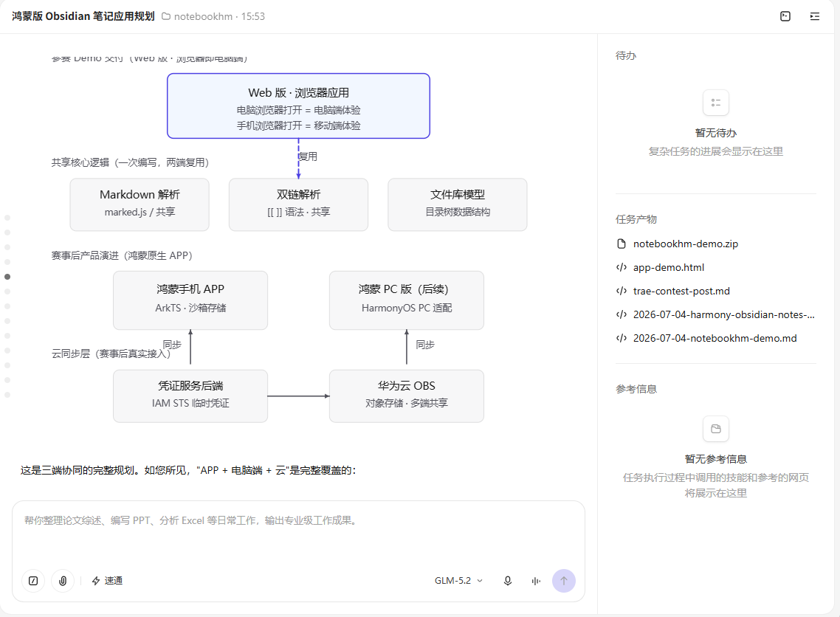Click the 参考信息 section heading
The width and height of the screenshot is (840, 617).
[636, 389]
